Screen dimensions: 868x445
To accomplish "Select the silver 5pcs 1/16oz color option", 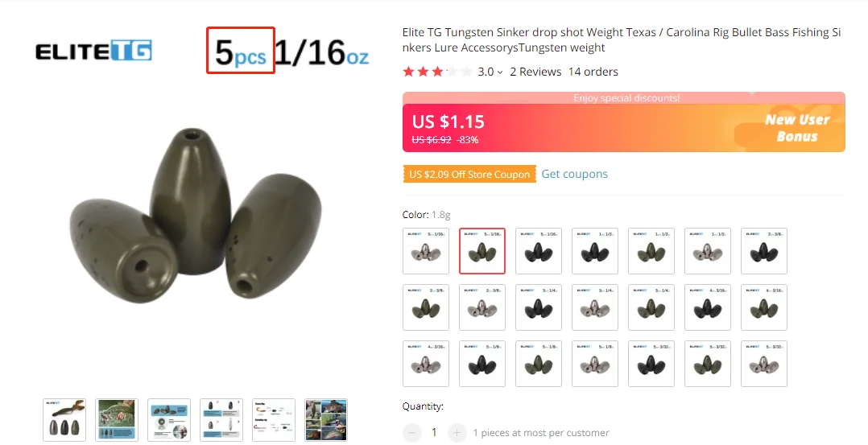I will [426, 251].
